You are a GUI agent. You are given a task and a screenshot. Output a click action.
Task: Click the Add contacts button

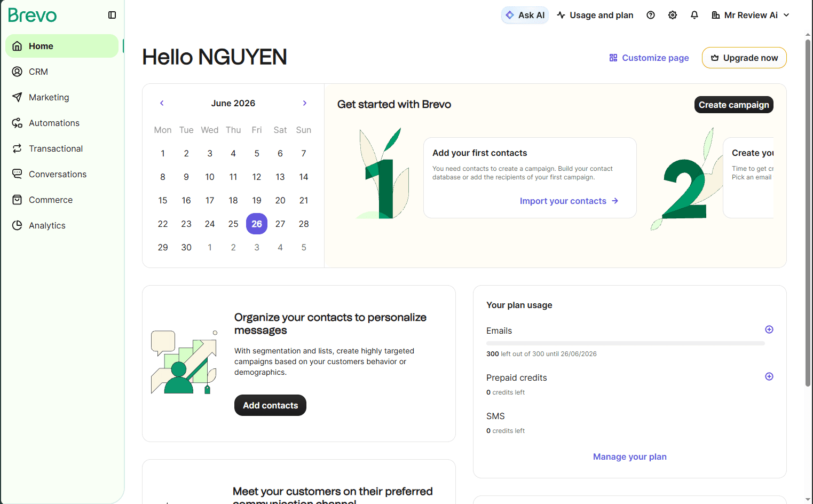pyautogui.click(x=270, y=405)
